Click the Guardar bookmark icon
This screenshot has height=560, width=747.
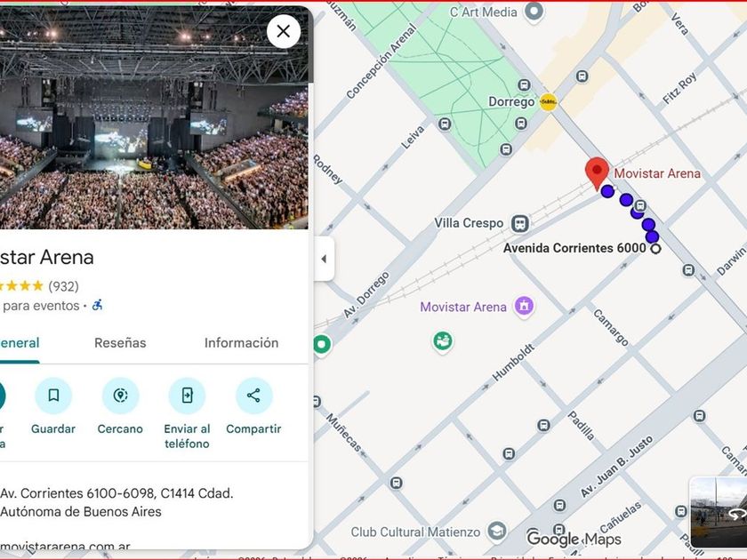pyautogui.click(x=53, y=396)
